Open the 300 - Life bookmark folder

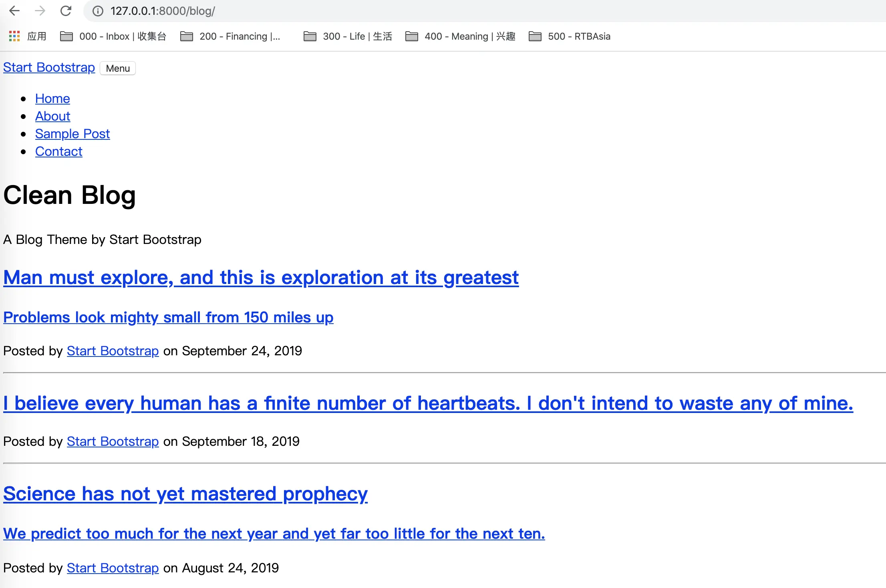(348, 36)
